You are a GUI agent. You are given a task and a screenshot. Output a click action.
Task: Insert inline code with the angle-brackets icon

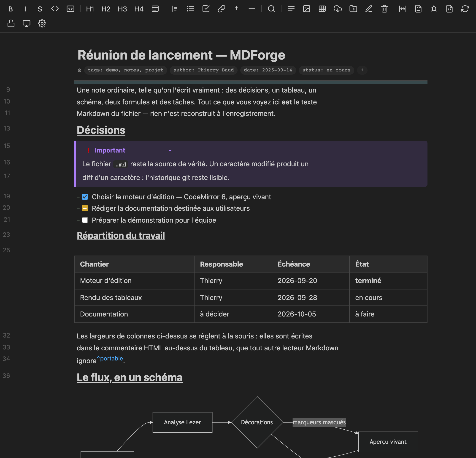point(55,9)
